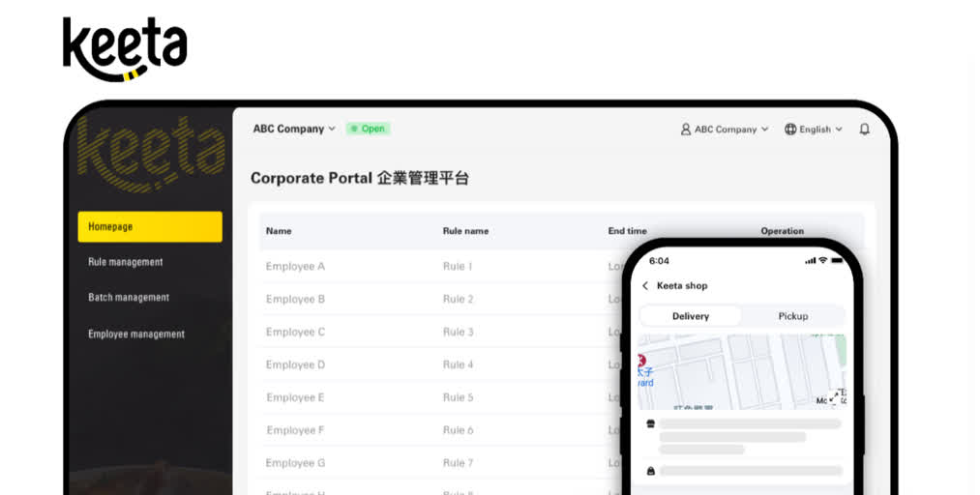Click the notification bell icon

(864, 130)
